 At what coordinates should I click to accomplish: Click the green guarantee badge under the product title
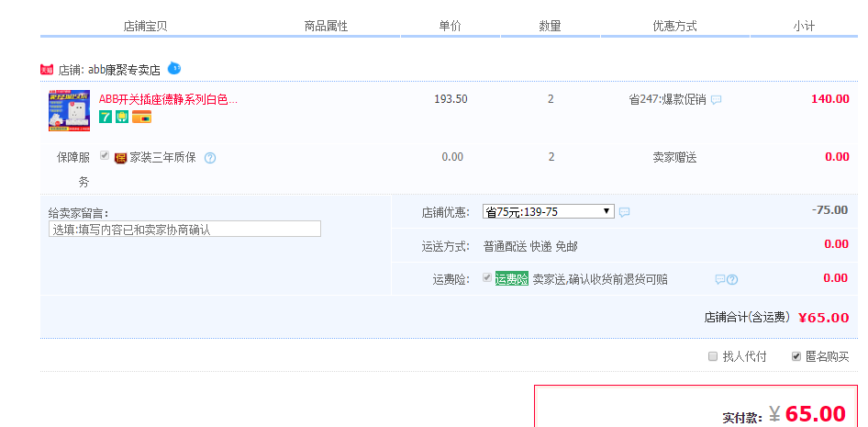[122, 117]
